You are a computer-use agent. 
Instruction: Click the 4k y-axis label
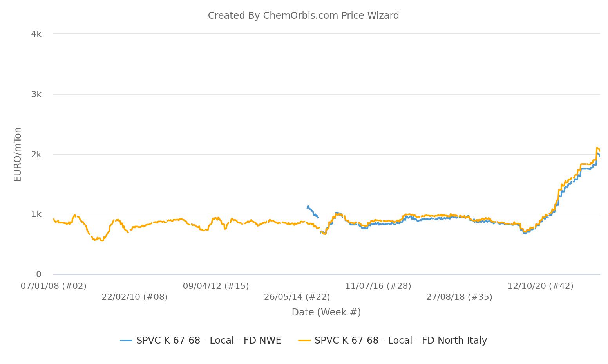point(36,34)
